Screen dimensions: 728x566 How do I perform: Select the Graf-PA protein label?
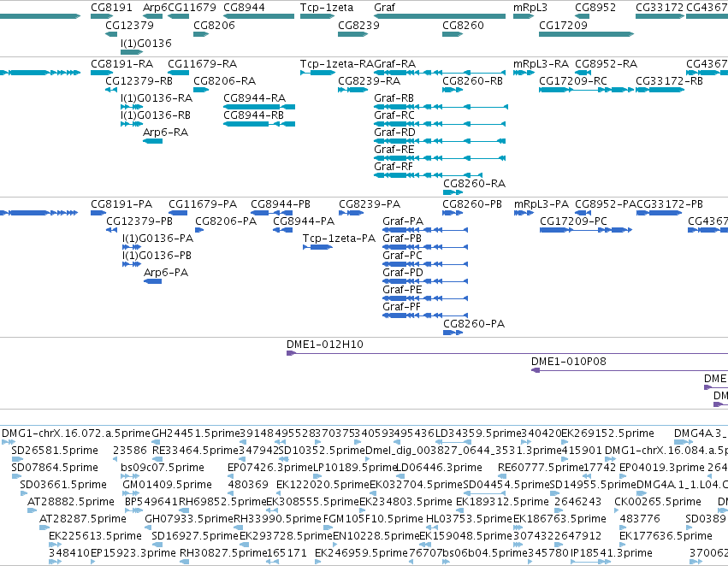click(403, 221)
